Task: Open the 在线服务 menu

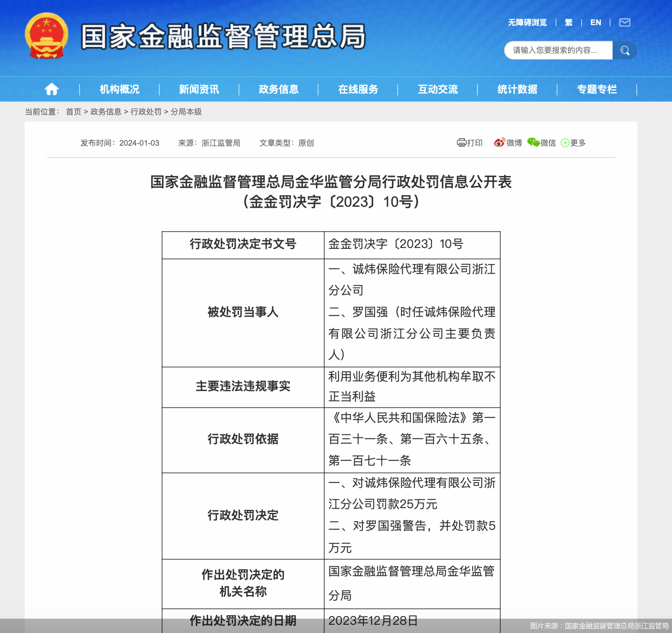Action: [358, 89]
